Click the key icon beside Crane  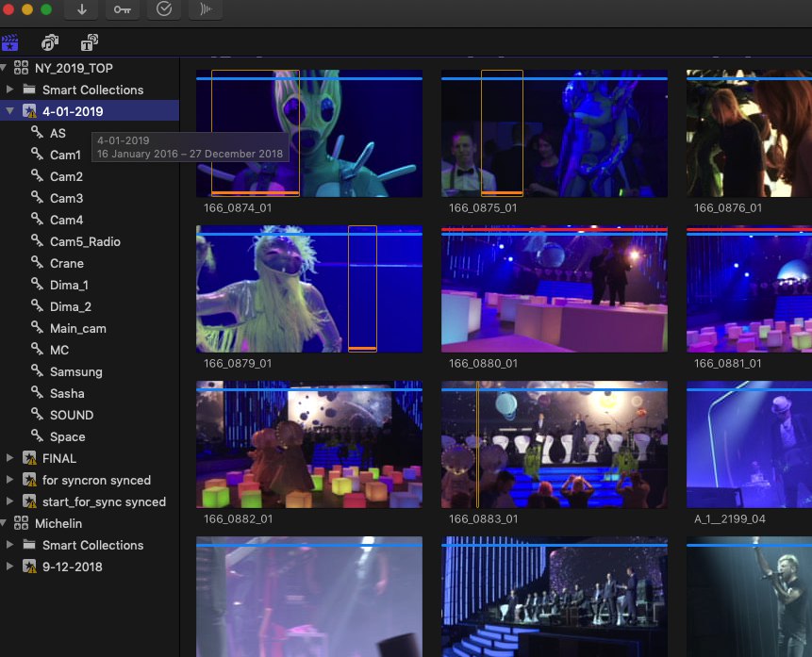point(38,263)
